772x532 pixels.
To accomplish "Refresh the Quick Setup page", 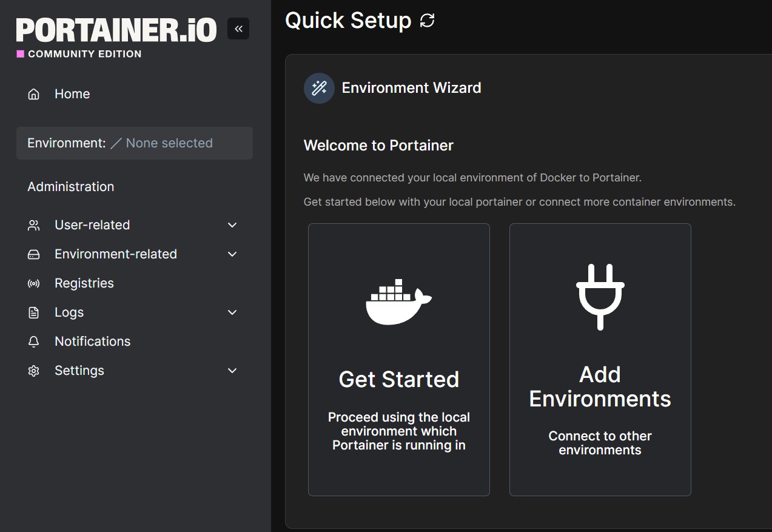I will tap(428, 20).
